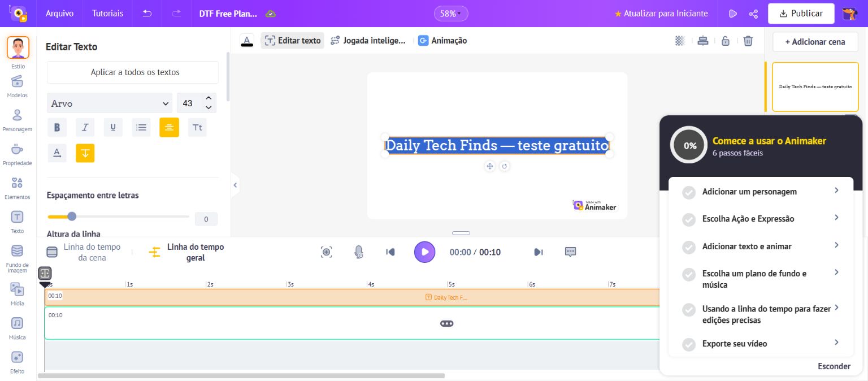
Task: Open the Estilo character panel
Action: [x=18, y=48]
